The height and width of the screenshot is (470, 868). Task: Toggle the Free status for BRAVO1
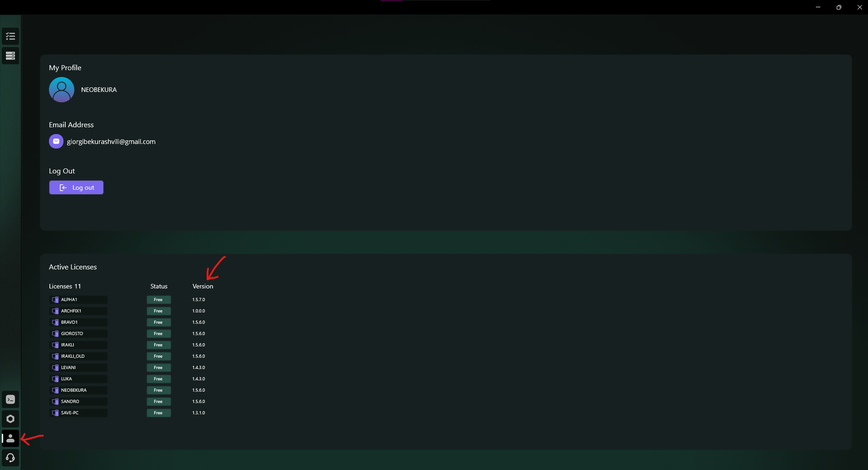tap(158, 322)
